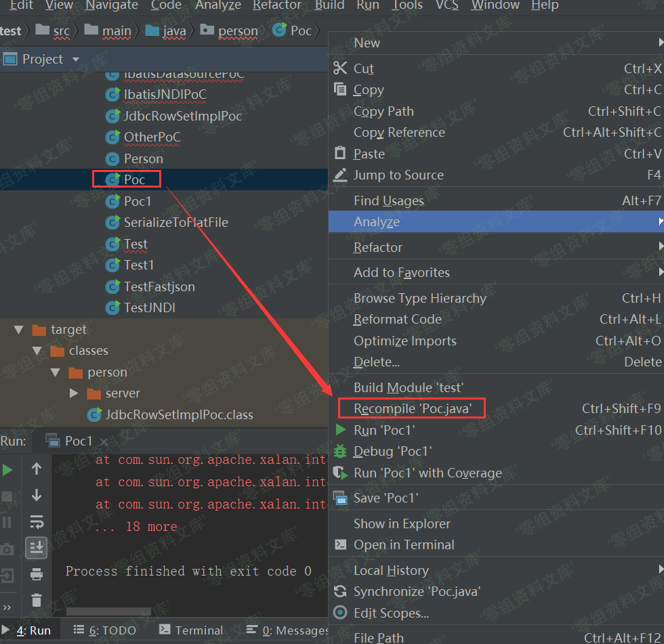This screenshot has height=644, width=664.
Task: Click the green Rerun button in Run panel
Action: pyautogui.click(x=7, y=469)
